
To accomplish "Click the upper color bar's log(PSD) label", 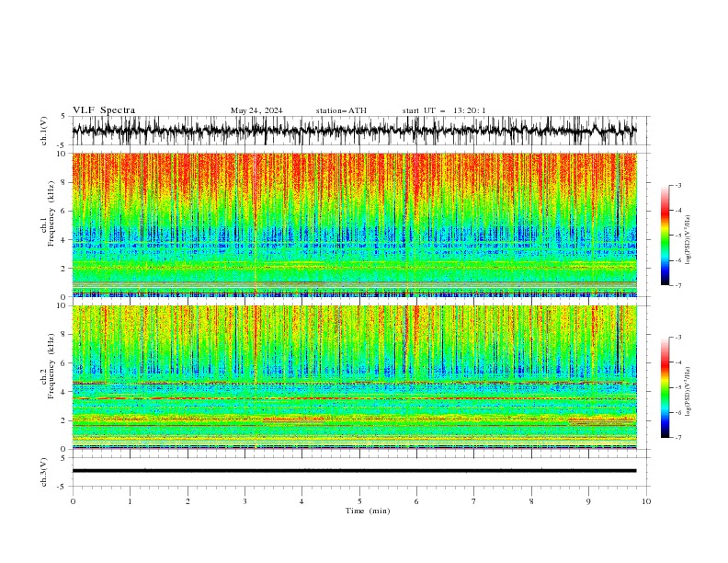I will click(688, 240).
